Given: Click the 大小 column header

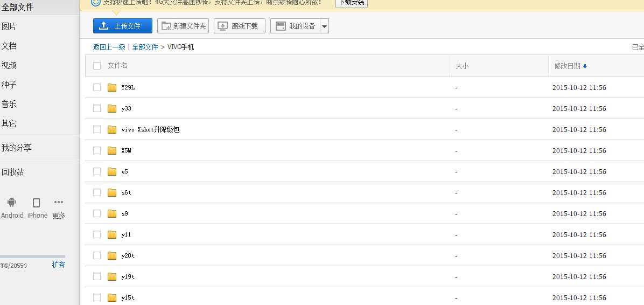Looking at the screenshot, I should tap(462, 66).
